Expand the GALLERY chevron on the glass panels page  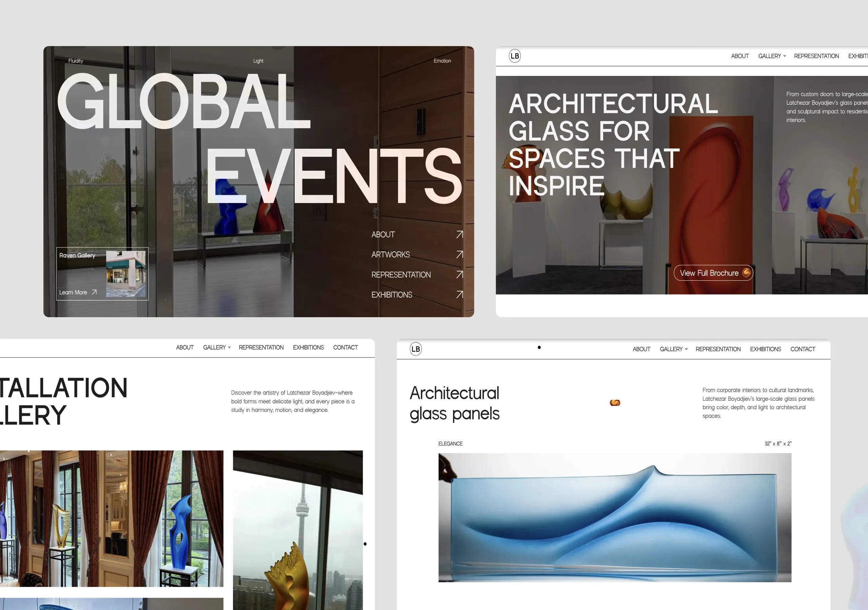click(x=686, y=349)
